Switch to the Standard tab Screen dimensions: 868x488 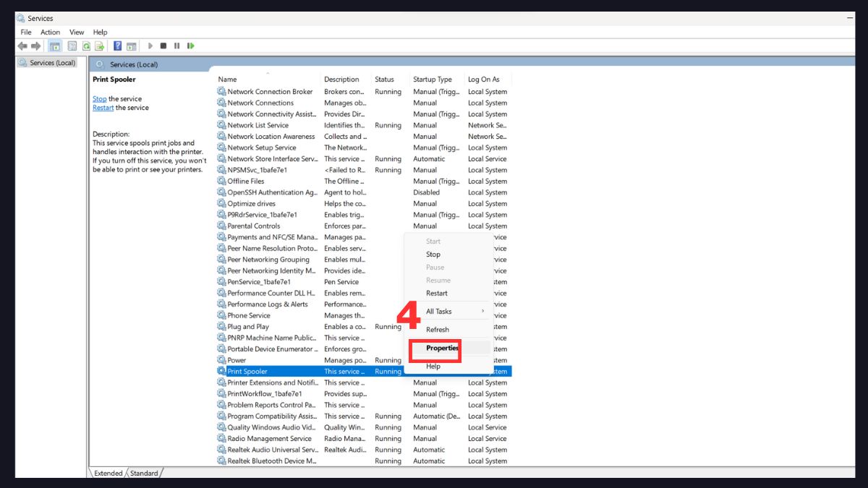pos(144,474)
